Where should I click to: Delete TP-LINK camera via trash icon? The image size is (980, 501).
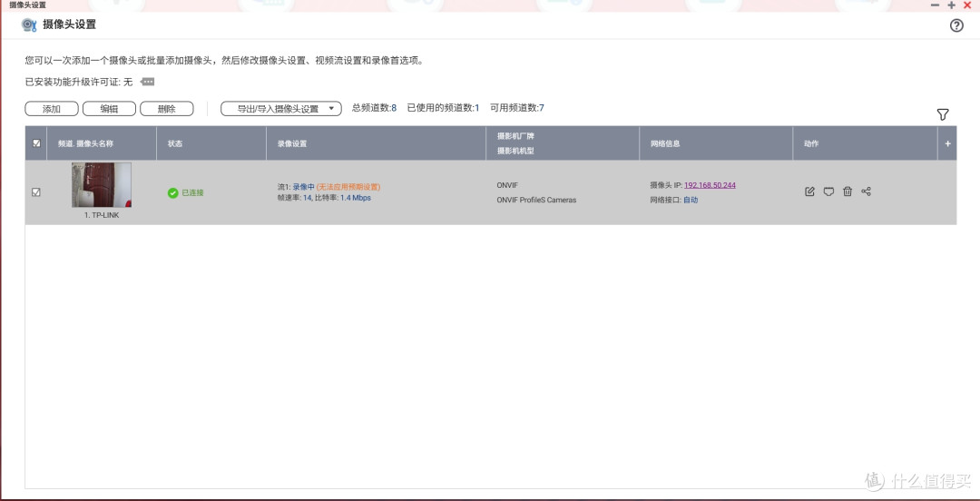(x=847, y=192)
